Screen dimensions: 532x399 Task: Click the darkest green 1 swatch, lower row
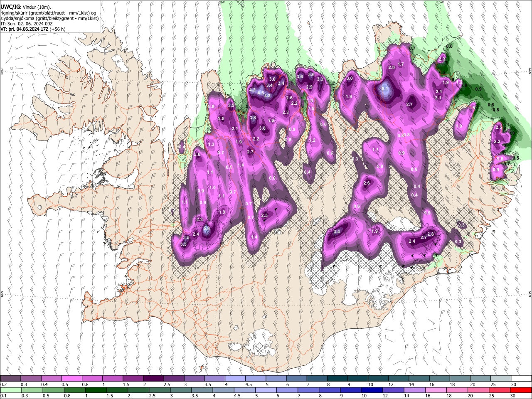tap(96, 390)
